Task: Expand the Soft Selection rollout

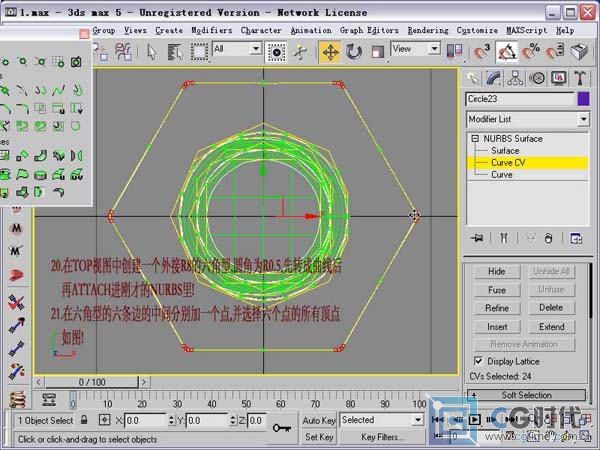Action: (527, 395)
